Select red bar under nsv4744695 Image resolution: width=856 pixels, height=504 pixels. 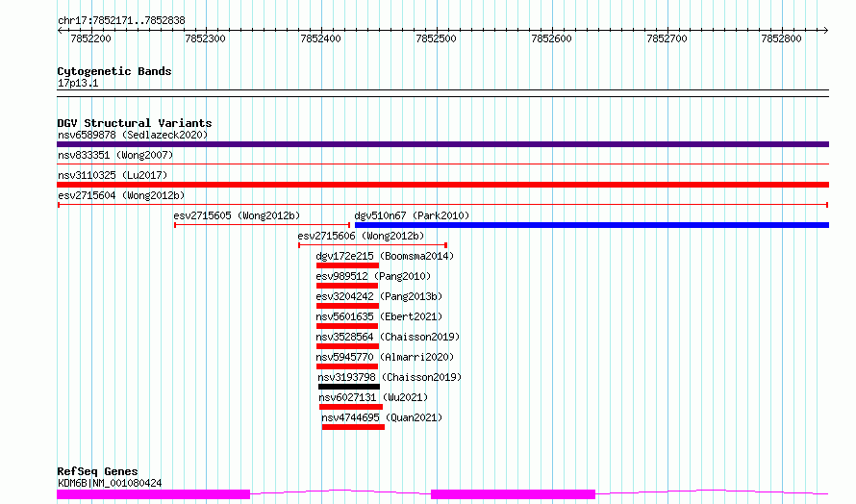(x=353, y=427)
